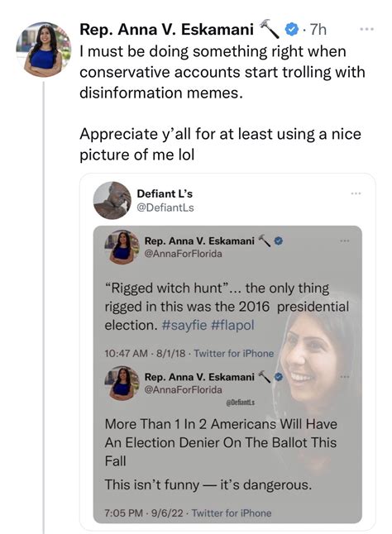Open the Defiant L's statue avatar
The width and height of the screenshot is (392, 534).
point(112,200)
